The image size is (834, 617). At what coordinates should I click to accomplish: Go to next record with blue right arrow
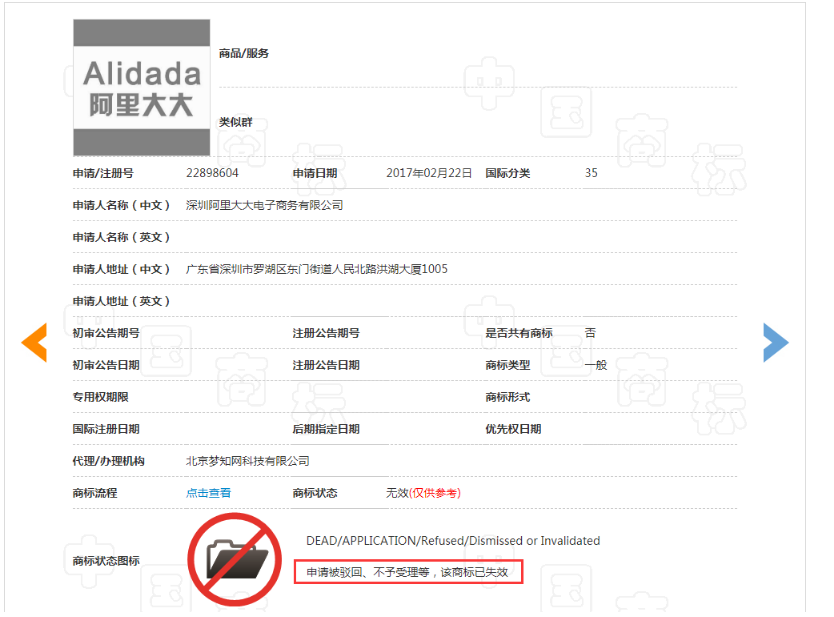point(775,343)
